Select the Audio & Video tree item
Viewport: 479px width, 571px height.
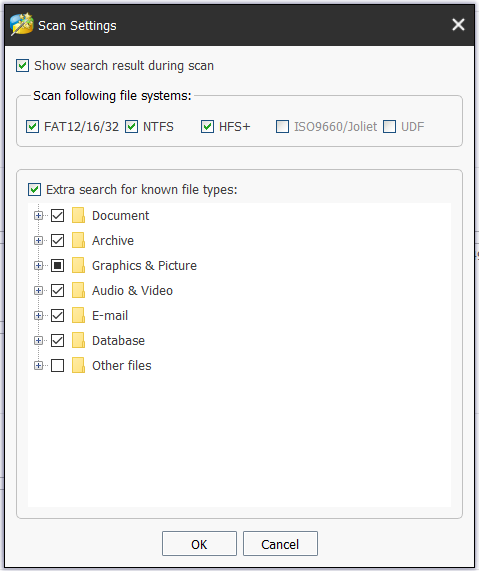(132, 291)
